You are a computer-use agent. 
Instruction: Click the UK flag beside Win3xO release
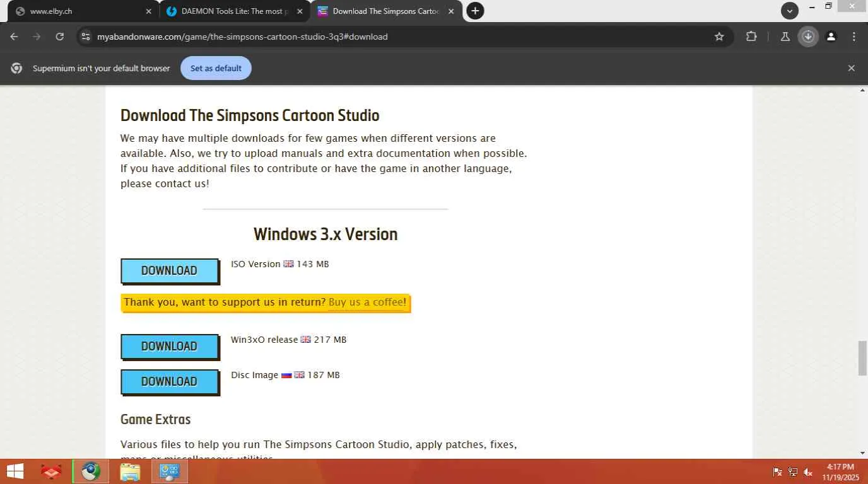(305, 340)
